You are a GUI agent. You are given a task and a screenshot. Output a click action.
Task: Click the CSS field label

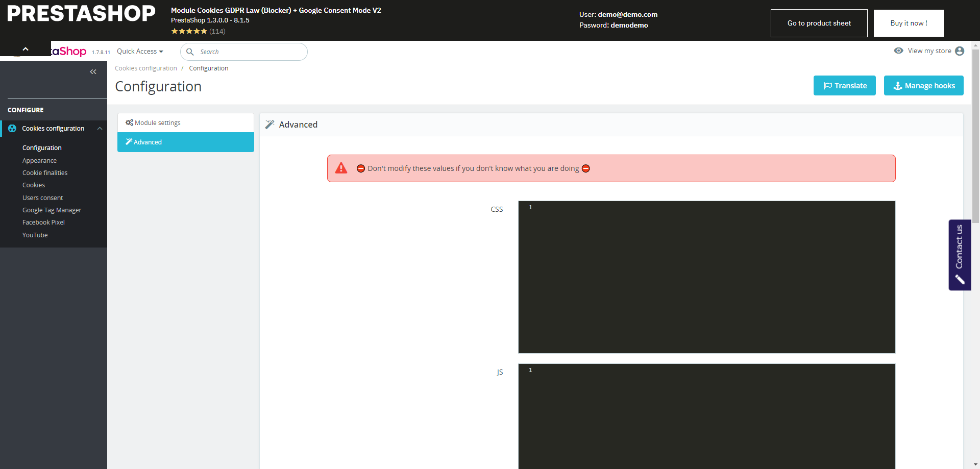(x=497, y=209)
